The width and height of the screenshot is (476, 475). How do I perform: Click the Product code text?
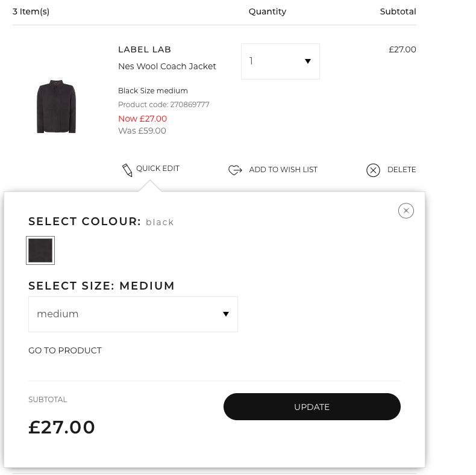coord(164,105)
